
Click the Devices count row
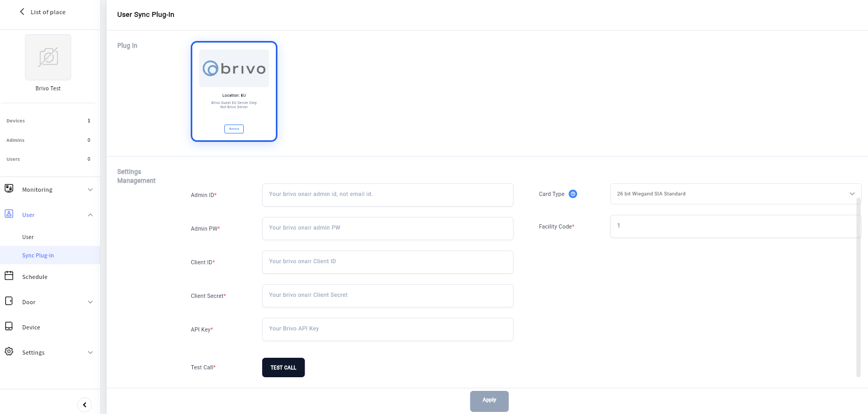pyautogui.click(x=48, y=121)
